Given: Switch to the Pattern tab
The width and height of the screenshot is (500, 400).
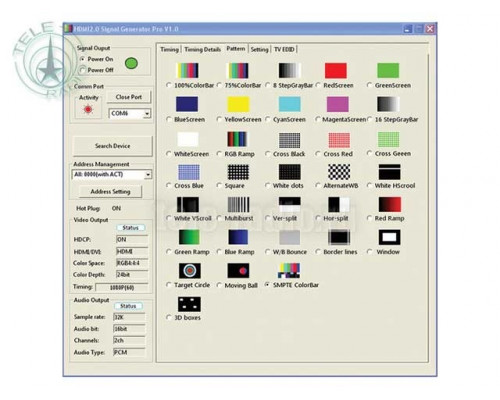Looking at the screenshot, I should 236,49.
